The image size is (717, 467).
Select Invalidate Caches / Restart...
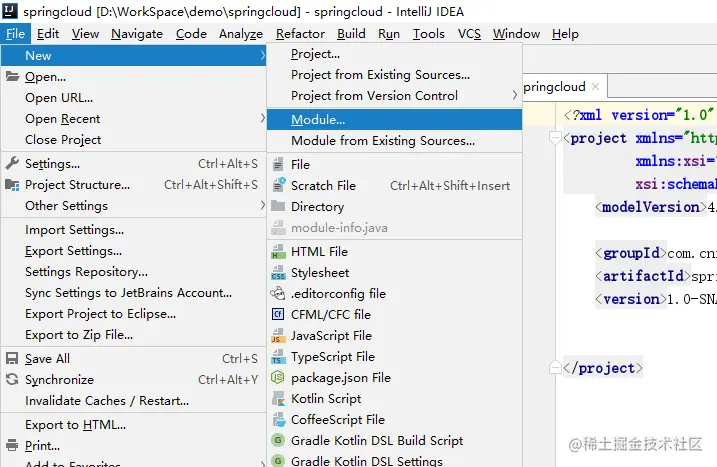coord(134,401)
